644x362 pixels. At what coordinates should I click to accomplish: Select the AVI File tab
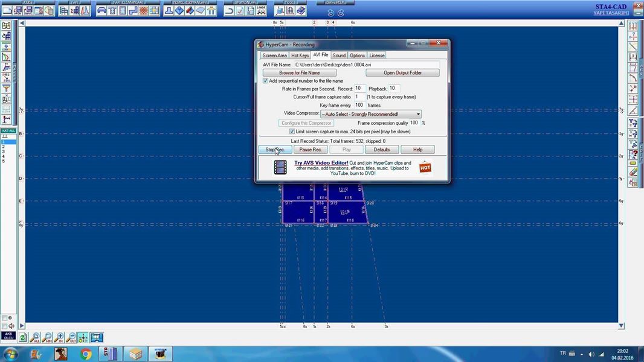point(320,54)
